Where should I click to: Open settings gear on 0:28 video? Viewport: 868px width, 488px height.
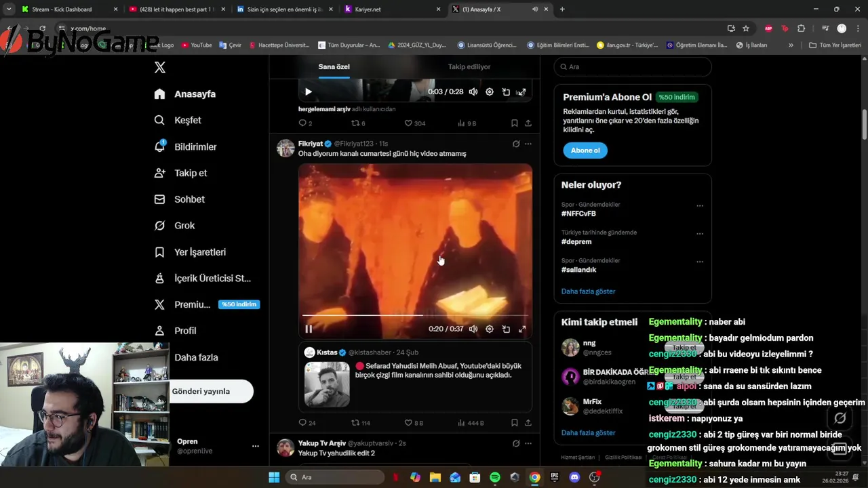point(490,92)
